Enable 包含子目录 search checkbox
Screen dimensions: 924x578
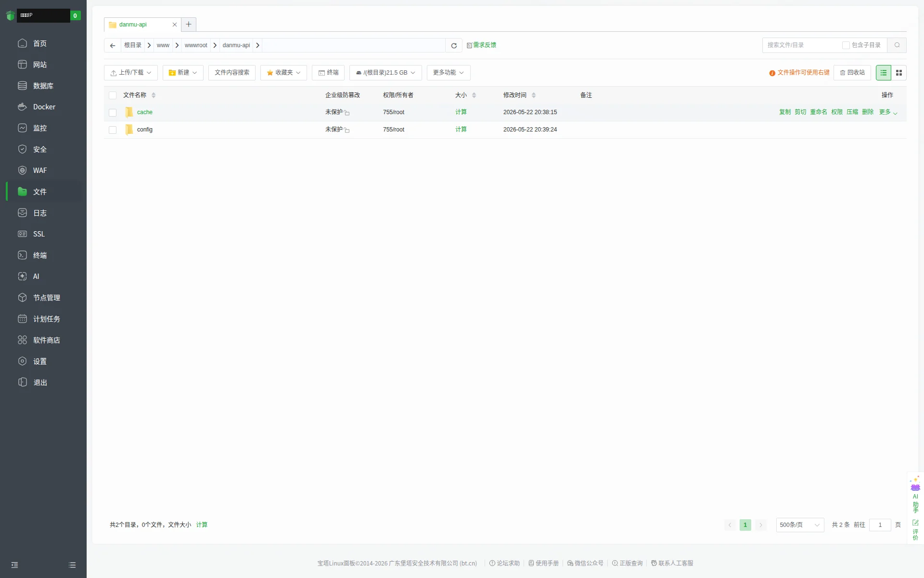(846, 45)
